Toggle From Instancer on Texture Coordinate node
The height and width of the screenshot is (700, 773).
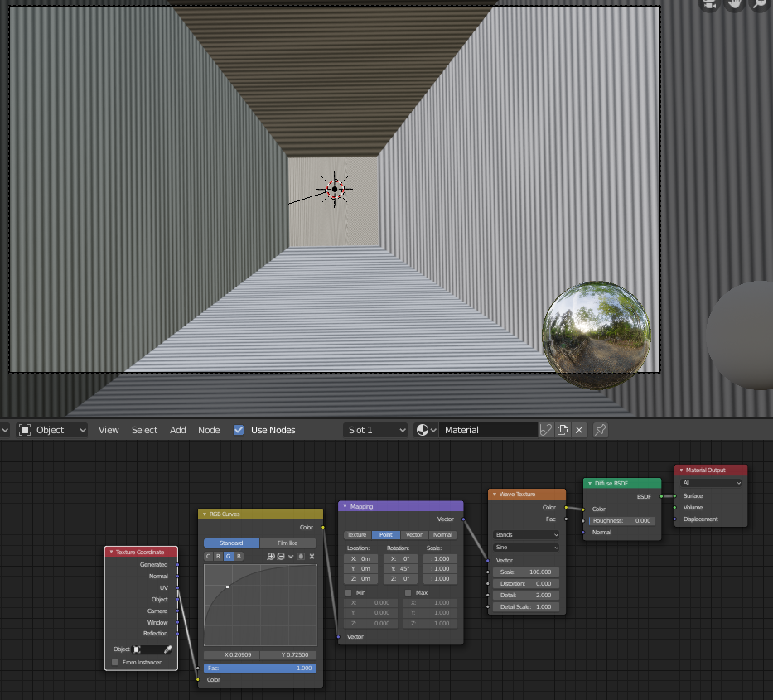[x=114, y=662]
